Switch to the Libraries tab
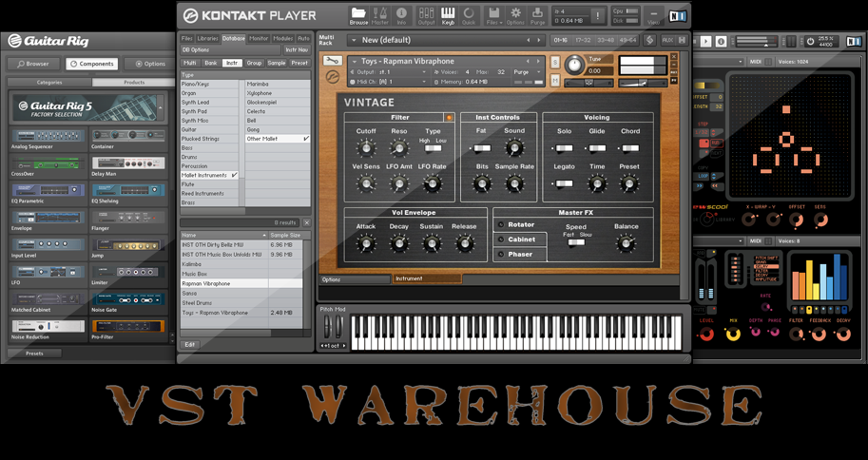Viewport: 868px width, 460px height. coord(207,38)
